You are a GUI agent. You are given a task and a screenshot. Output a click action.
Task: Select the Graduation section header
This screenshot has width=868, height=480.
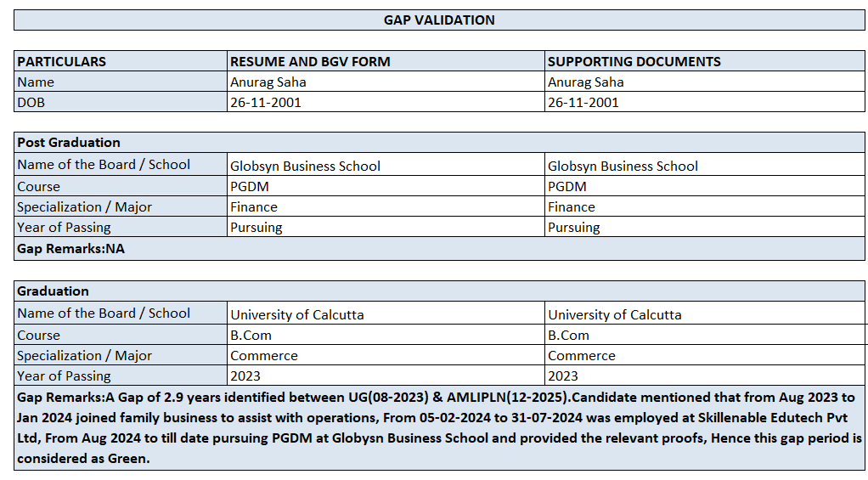(x=53, y=291)
